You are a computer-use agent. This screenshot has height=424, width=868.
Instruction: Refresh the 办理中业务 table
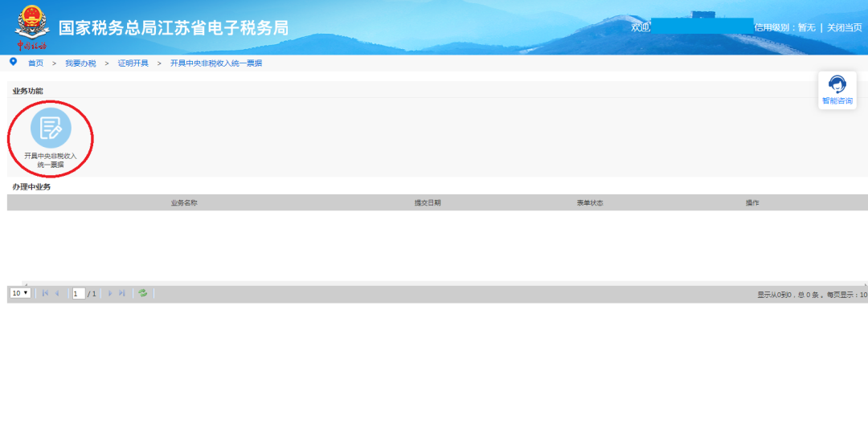click(x=143, y=293)
